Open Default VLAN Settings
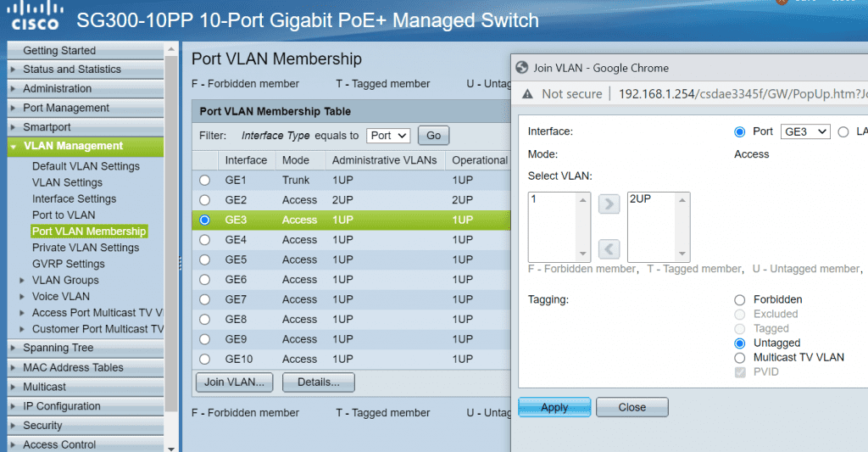The width and height of the screenshot is (868, 452). point(86,166)
